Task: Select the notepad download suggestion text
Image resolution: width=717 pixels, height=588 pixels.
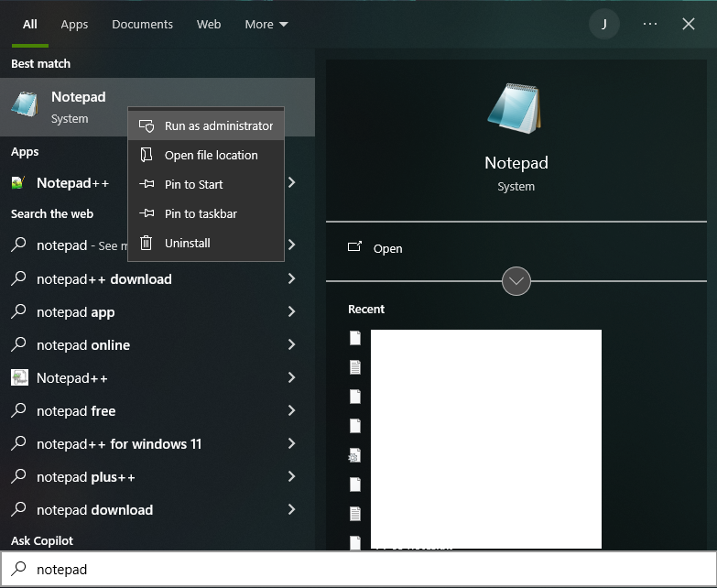Action: 94,509
